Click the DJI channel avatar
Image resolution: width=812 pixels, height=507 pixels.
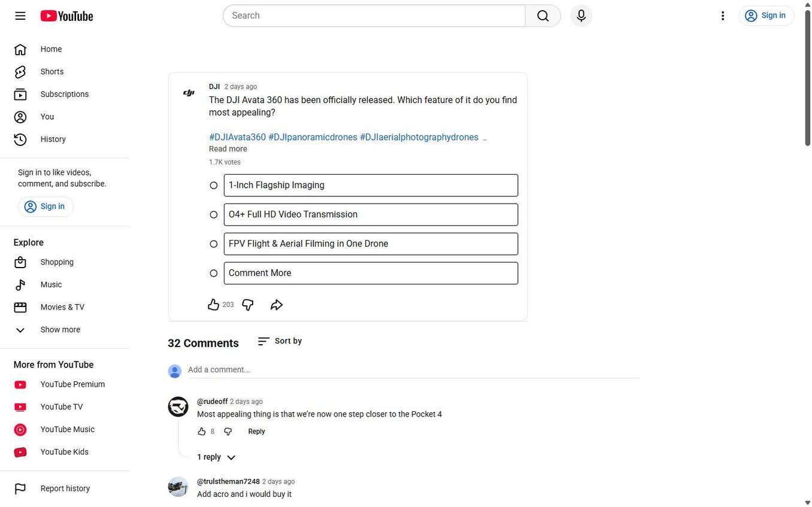pos(189,92)
